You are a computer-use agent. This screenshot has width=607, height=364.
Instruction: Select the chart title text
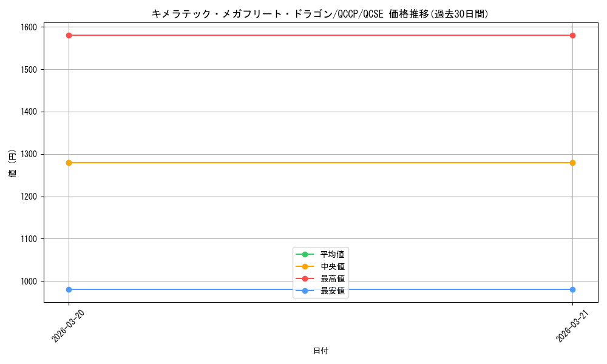coord(320,12)
